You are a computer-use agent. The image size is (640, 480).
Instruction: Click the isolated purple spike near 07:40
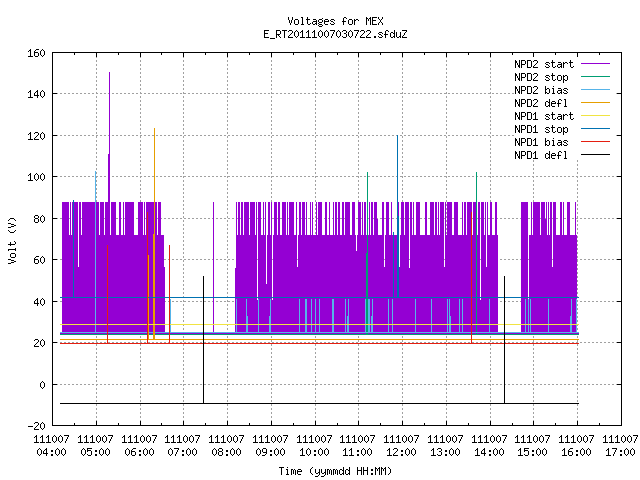click(213, 265)
